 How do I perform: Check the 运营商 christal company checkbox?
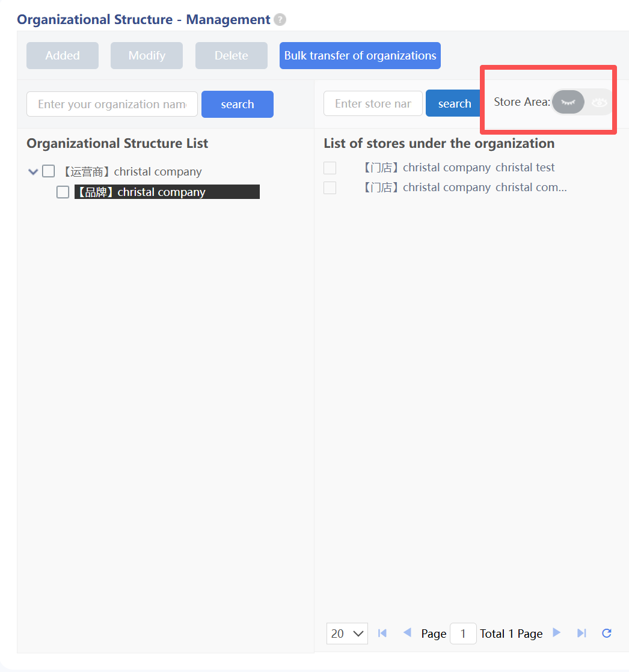coord(48,171)
